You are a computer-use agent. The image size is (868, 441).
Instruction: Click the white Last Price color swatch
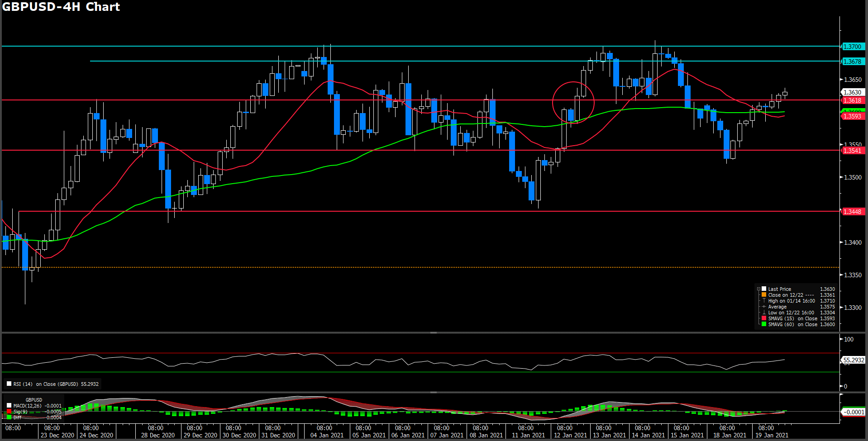(764, 289)
